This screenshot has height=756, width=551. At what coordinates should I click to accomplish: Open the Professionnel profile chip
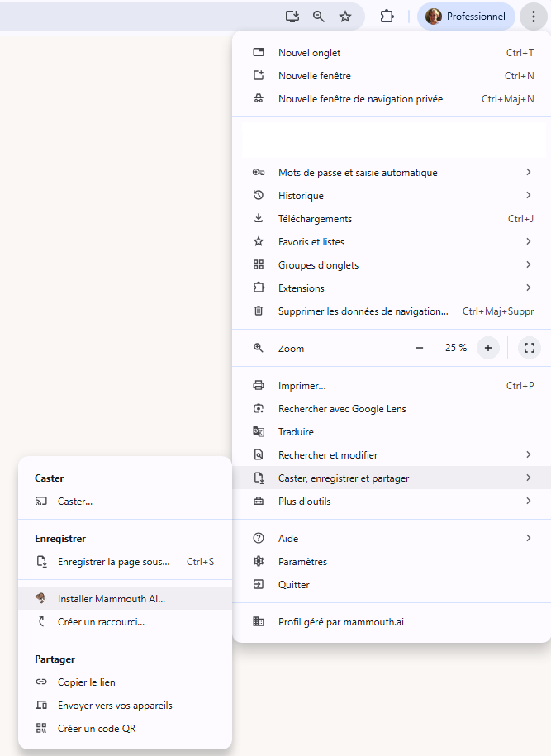point(465,17)
